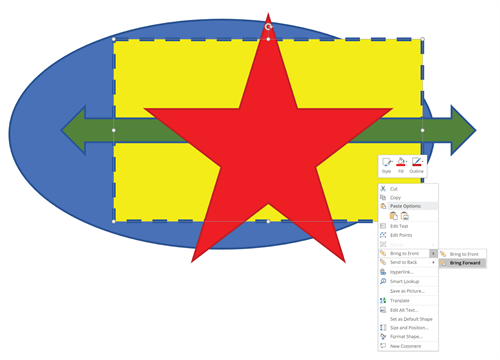Choose Cut from the context menu
The height and width of the screenshot is (360, 500).
coord(408,189)
